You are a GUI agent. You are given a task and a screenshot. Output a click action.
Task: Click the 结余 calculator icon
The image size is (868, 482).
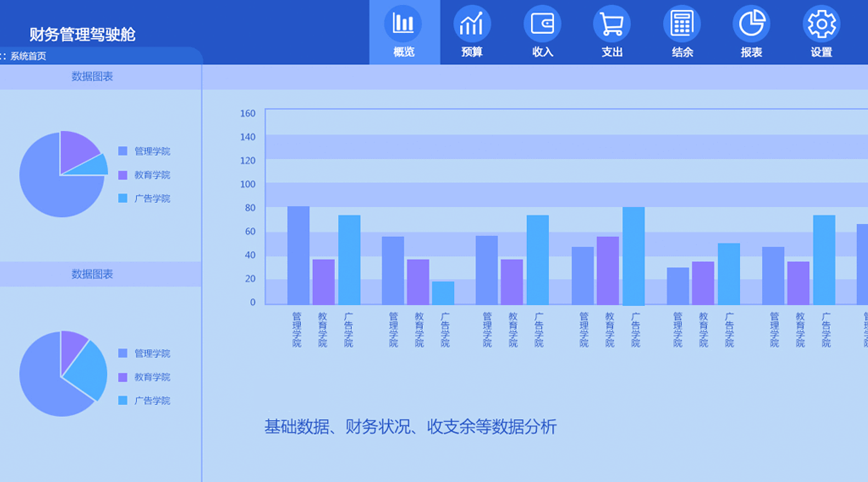[x=682, y=23]
